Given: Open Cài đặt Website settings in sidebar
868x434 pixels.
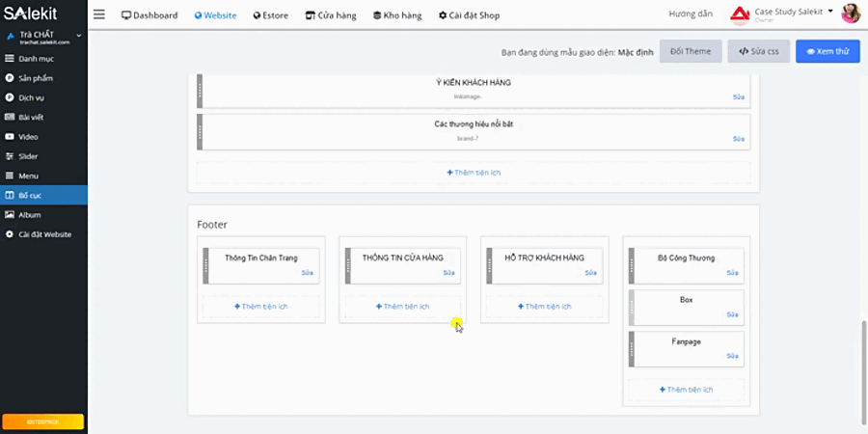Looking at the screenshot, I should point(43,234).
